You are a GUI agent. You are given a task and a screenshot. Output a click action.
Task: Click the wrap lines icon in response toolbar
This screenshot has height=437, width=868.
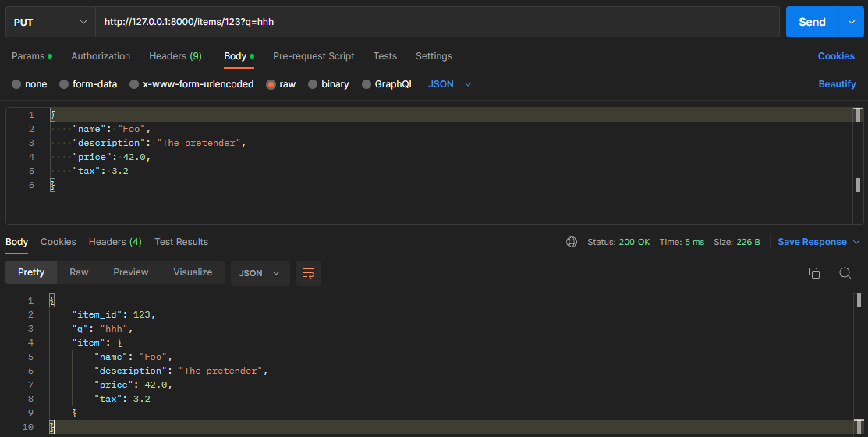309,273
